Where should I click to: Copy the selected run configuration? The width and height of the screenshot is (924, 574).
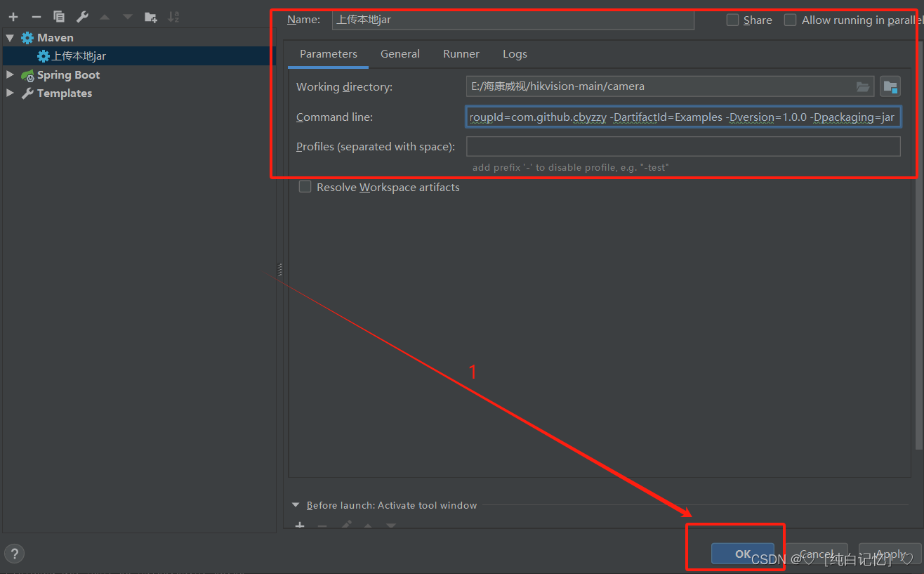click(x=59, y=16)
